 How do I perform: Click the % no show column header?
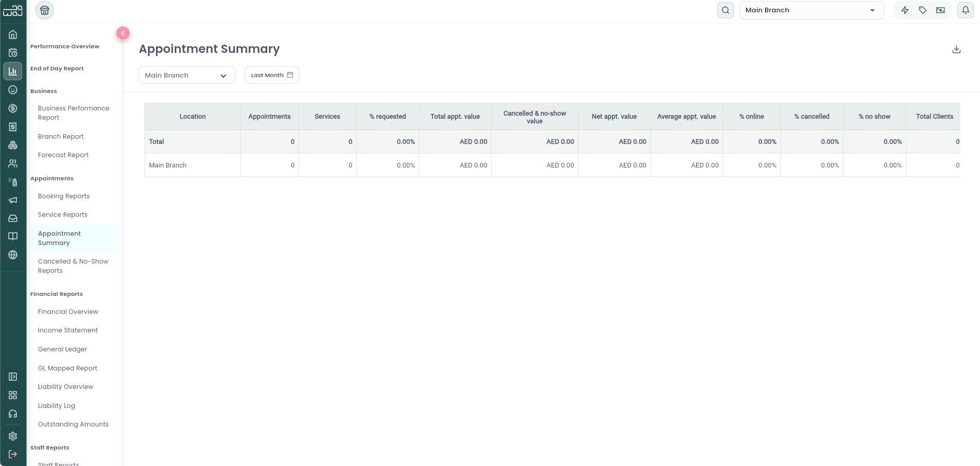(875, 117)
